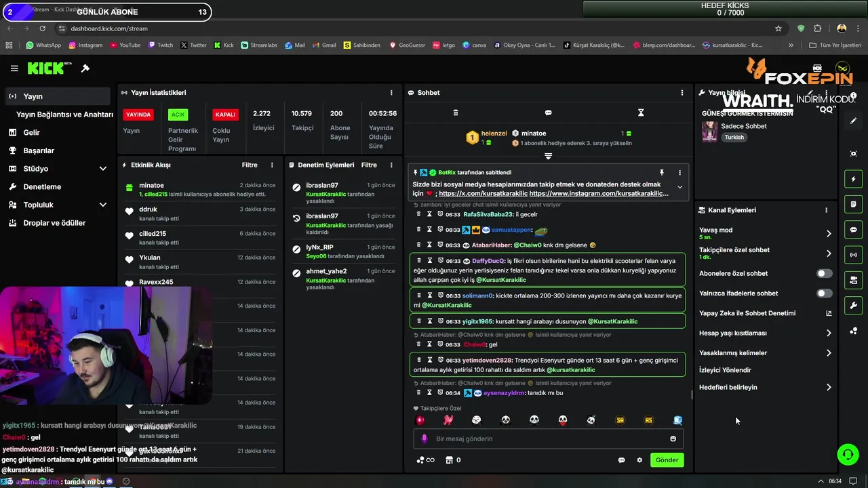Open Kanal Eylemleri panel options menu
This screenshot has height=488, width=868.
(826, 210)
